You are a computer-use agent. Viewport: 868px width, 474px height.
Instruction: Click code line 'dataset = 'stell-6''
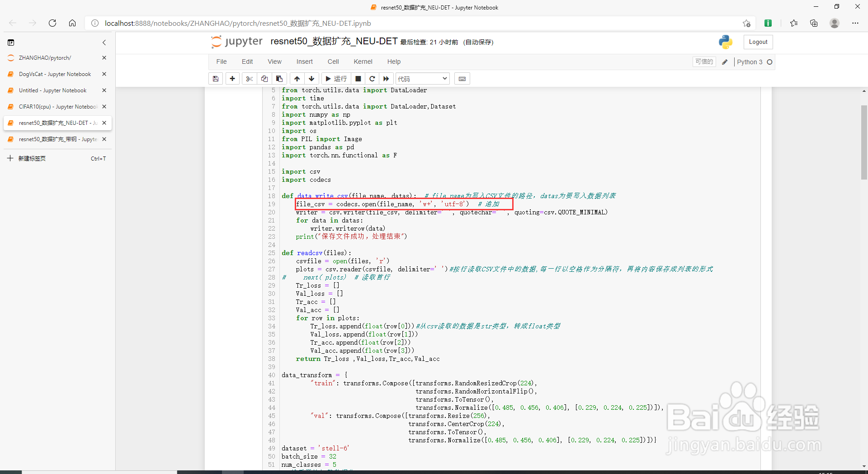pos(315,449)
